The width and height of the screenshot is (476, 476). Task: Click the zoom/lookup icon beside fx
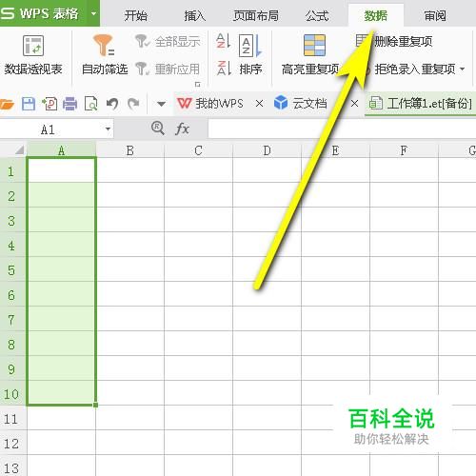158,129
